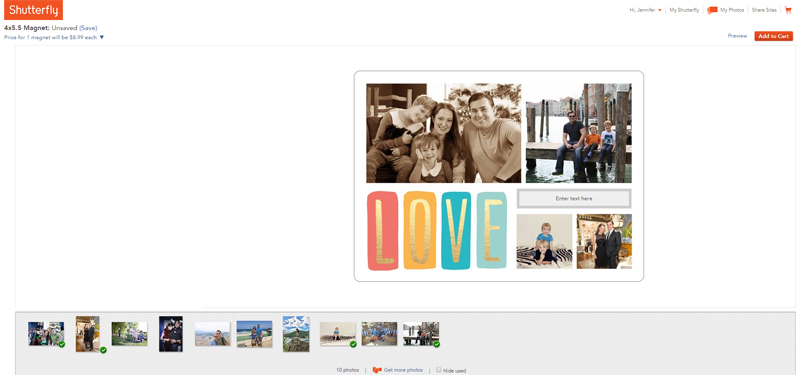Select the portrait couple tray thumbnail
This screenshot has height=375, width=800.
[x=88, y=334]
